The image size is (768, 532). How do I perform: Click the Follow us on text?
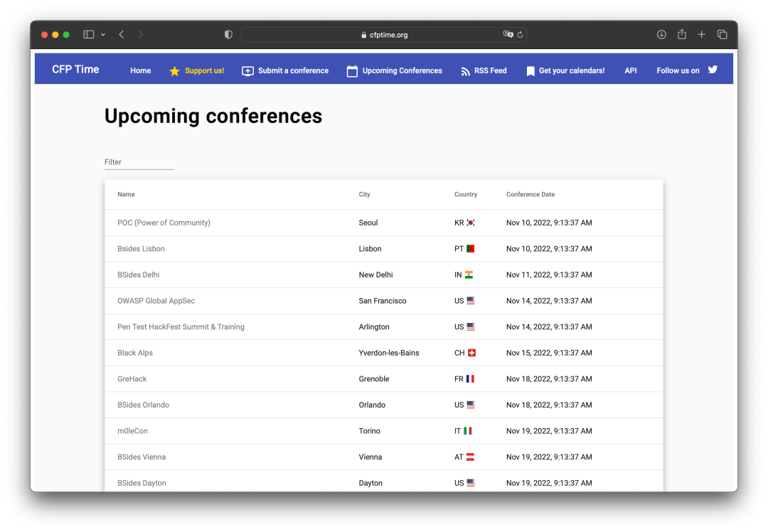(678, 70)
